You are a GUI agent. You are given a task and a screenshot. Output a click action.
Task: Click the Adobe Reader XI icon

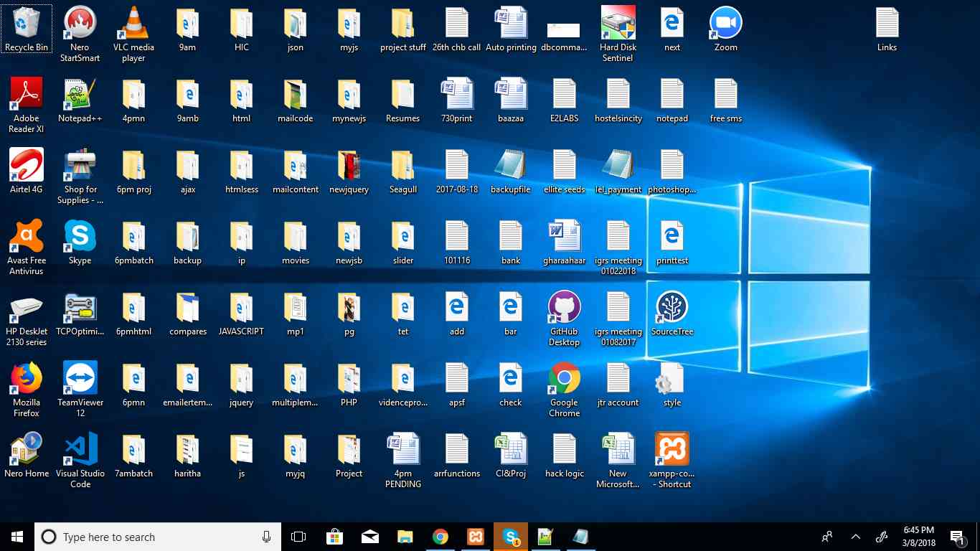(x=27, y=95)
